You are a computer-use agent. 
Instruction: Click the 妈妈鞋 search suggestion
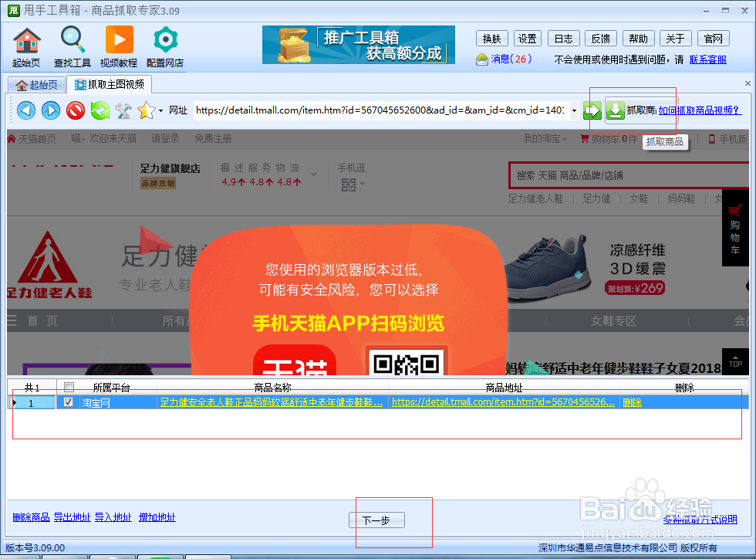tap(681, 199)
